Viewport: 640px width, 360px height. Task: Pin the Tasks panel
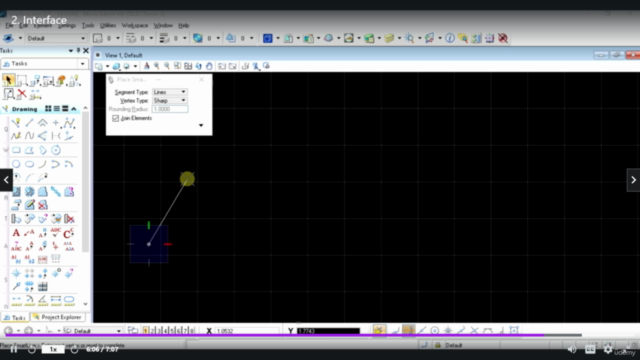78,51
